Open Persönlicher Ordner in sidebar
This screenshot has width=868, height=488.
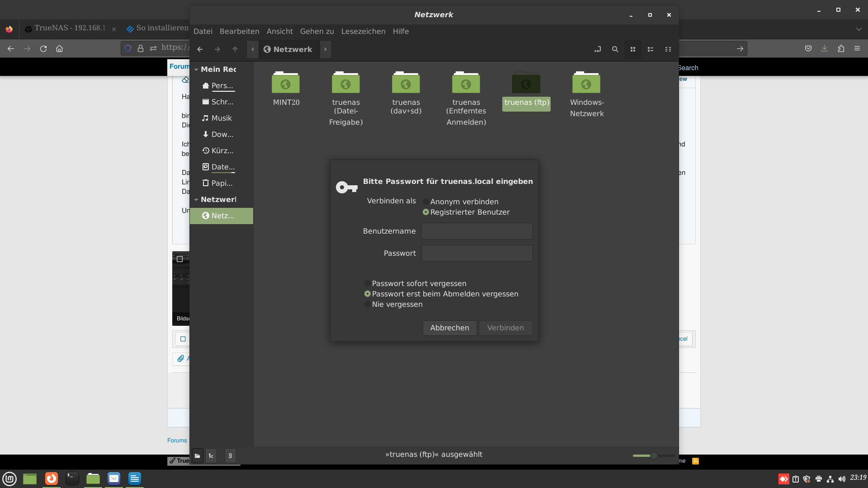[x=222, y=85]
